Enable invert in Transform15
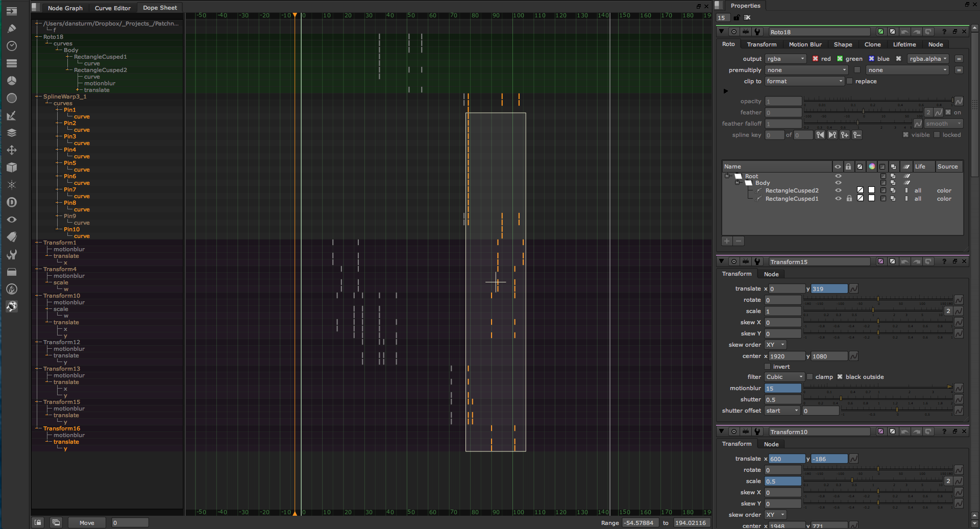Screen dimensions: 980x529 [767, 367]
